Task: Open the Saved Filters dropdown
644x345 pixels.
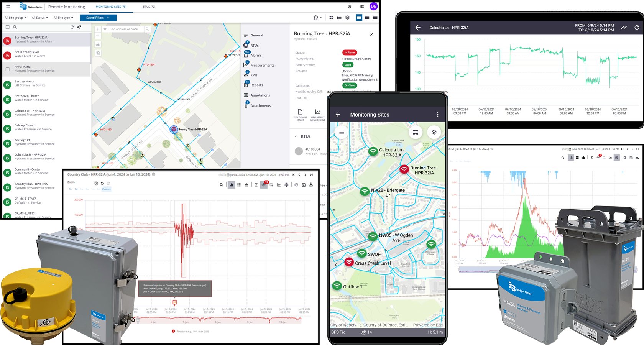Action: (98, 18)
